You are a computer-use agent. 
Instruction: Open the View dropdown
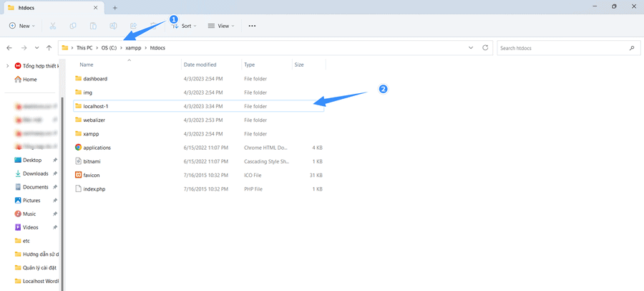coord(221,26)
